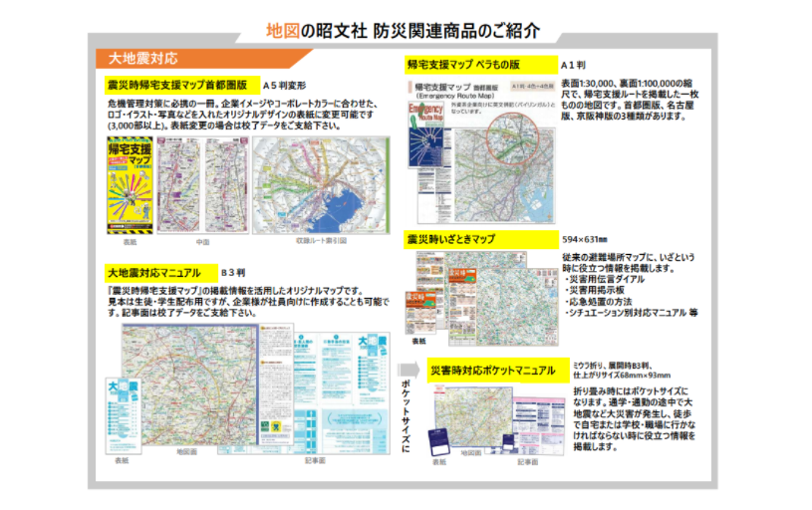Click the 大地震対応 orange banner heading

202,59
